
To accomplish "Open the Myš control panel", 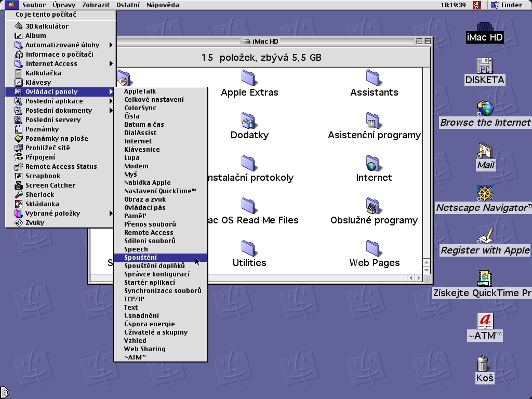I will click(161, 175).
